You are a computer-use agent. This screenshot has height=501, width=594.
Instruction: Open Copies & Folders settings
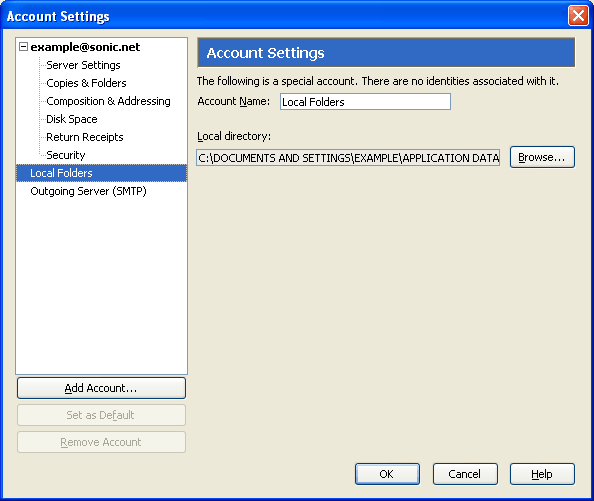click(x=86, y=83)
